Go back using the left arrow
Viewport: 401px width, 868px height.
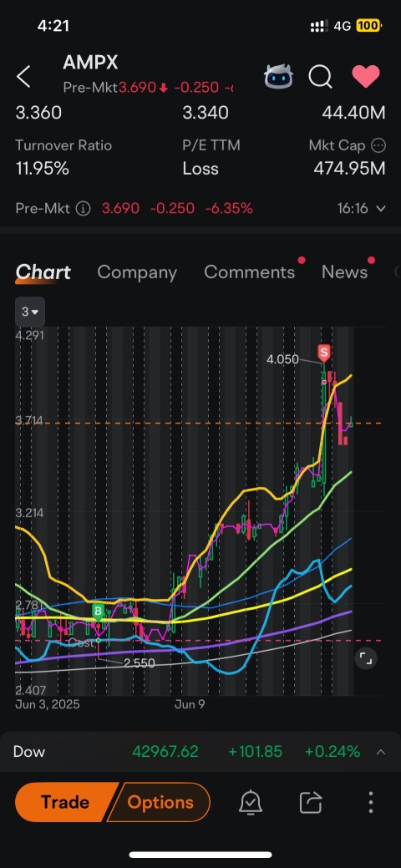[x=23, y=77]
